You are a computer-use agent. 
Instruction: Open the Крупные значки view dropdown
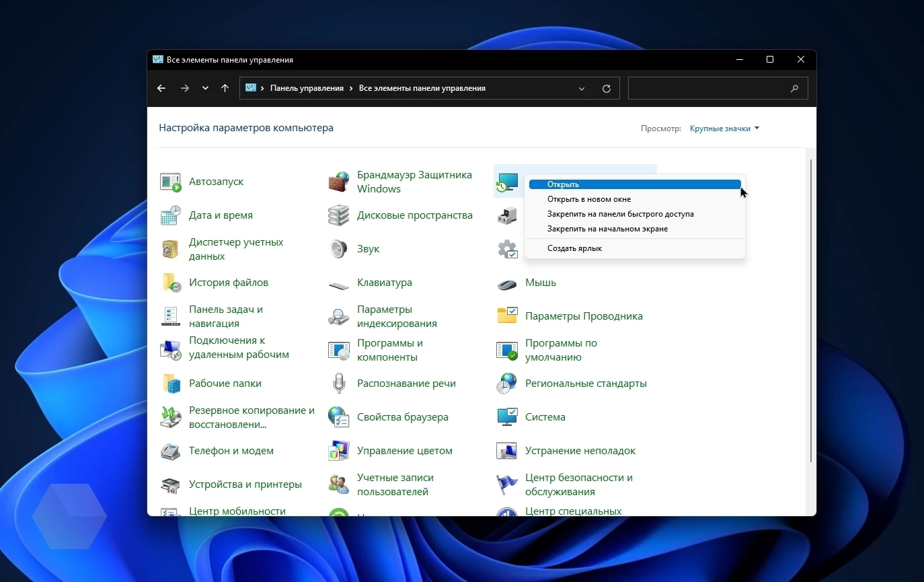pos(724,129)
